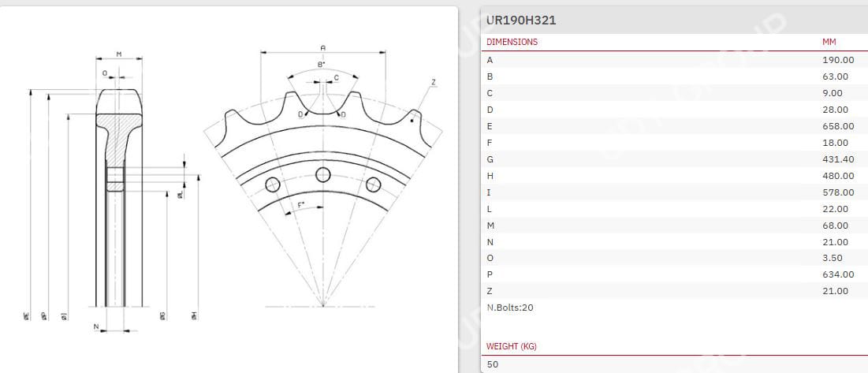The height and width of the screenshot is (373, 868).
Task: Click the right bolt hole in sprocket drawing
Action: click(373, 185)
